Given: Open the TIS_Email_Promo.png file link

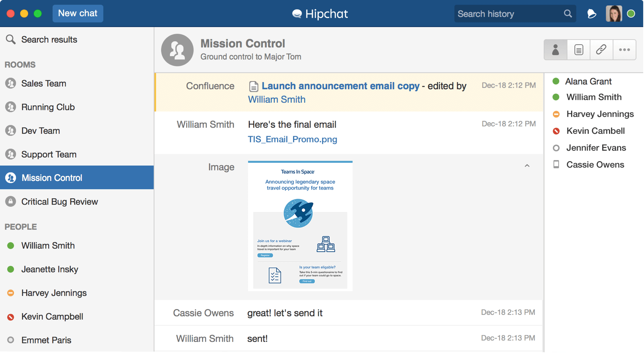Looking at the screenshot, I should click(x=293, y=140).
